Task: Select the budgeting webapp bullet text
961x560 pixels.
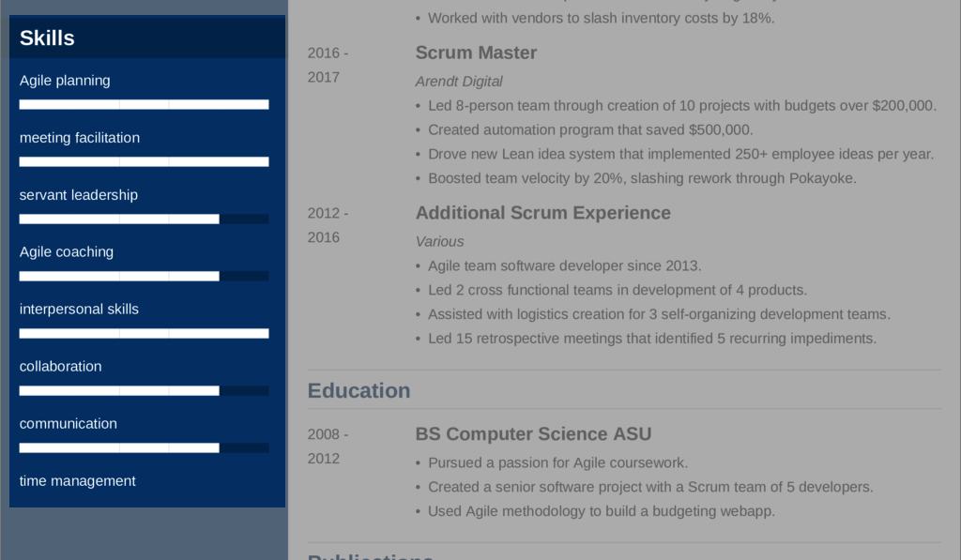Action: pos(602,511)
